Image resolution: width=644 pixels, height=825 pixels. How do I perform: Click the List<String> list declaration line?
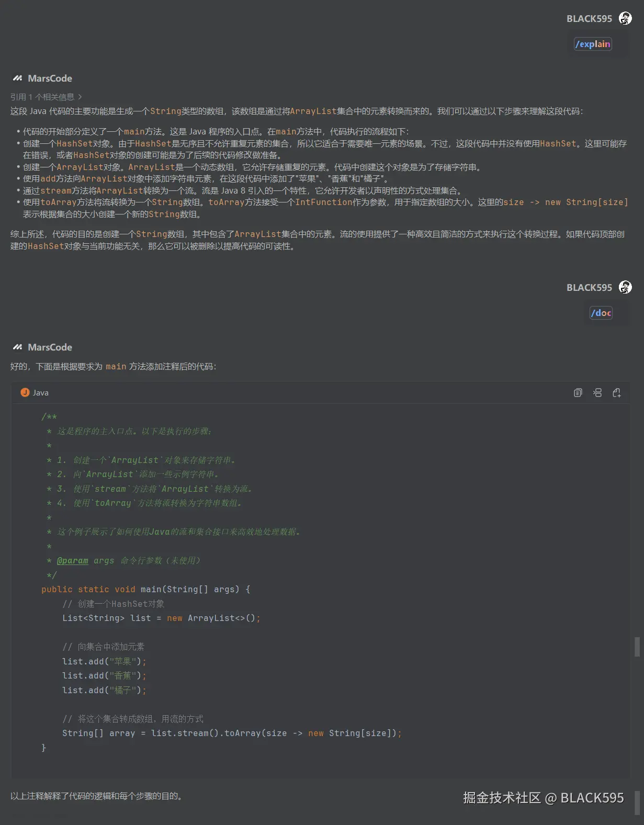point(161,618)
